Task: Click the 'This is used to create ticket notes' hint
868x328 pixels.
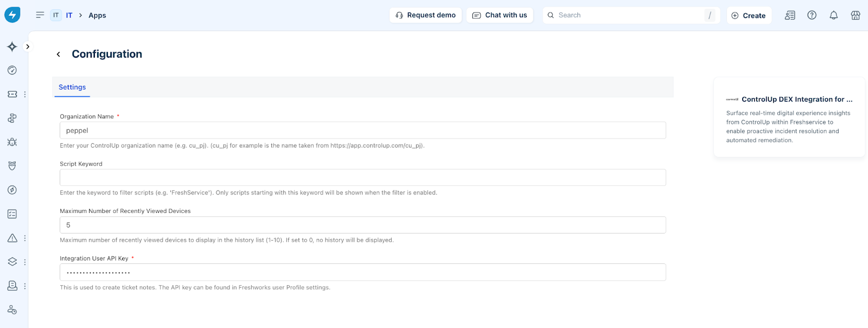Action: (195, 287)
